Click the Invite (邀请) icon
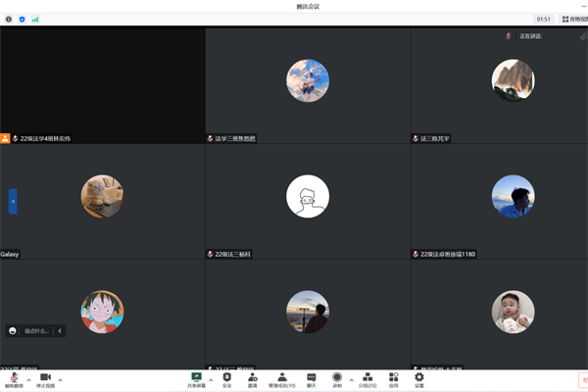Image resolution: width=588 pixels, height=392 pixels. pyautogui.click(x=253, y=378)
